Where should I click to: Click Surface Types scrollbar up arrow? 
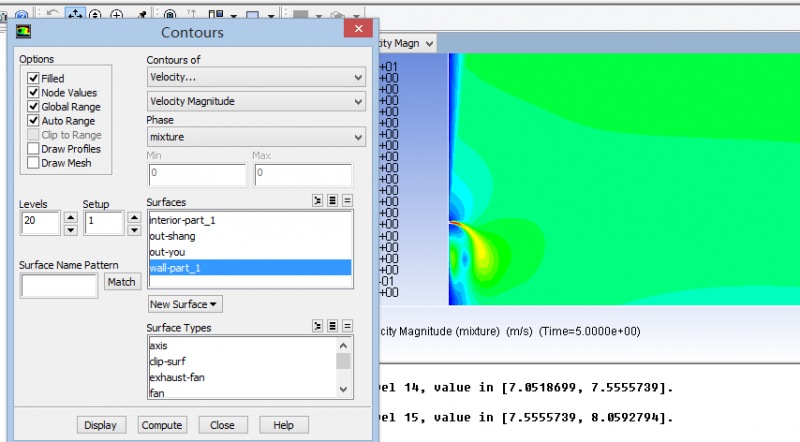[x=343, y=346]
